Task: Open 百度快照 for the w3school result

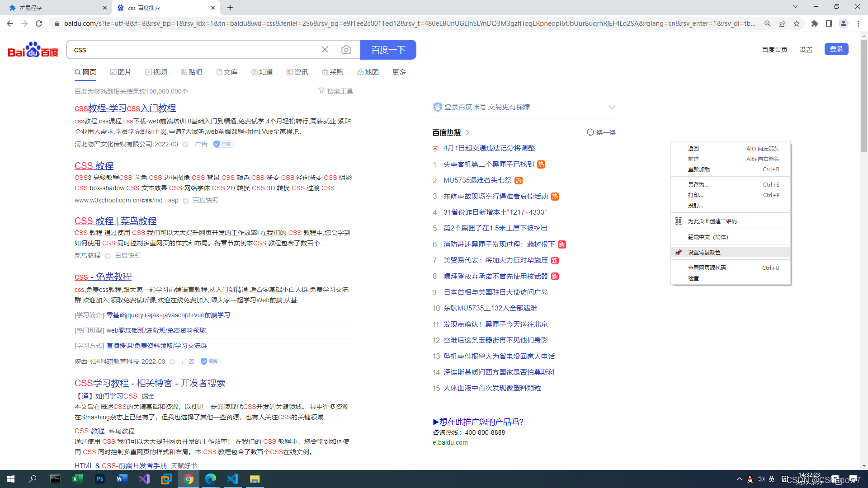Action: (206, 200)
